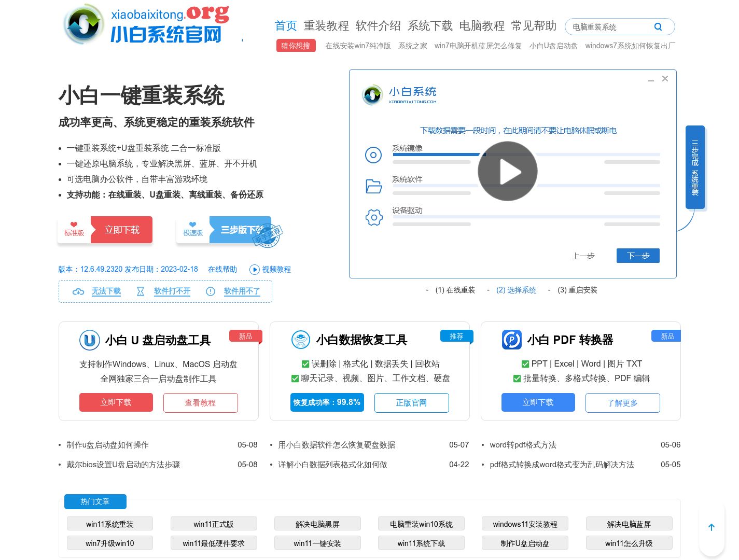Click the windows11安装教程 tag
Viewport: 739px width, 560px height.
coord(525,524)
